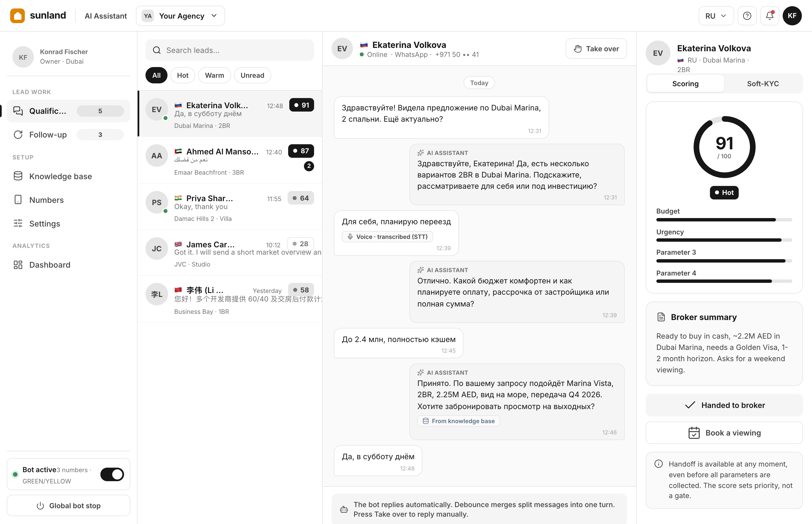
Task: Open Settings page
Action: (x=69, y=224)
